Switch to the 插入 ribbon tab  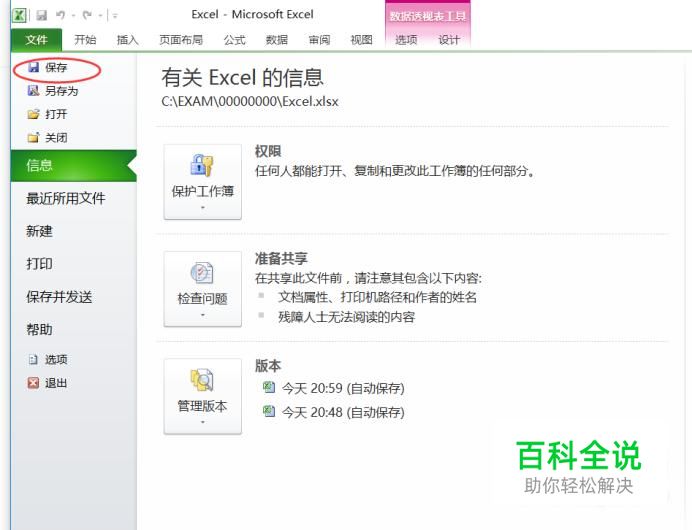pyautogui.click(x=128, y=40)
